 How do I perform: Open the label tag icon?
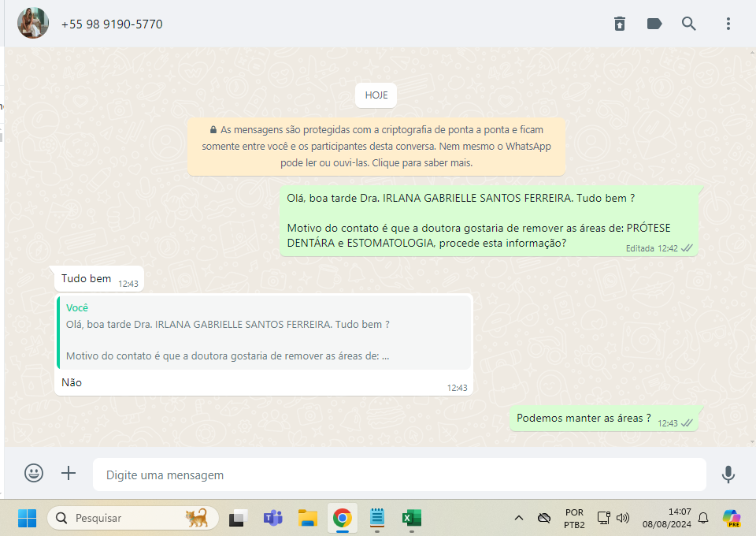tap(654, 24)
